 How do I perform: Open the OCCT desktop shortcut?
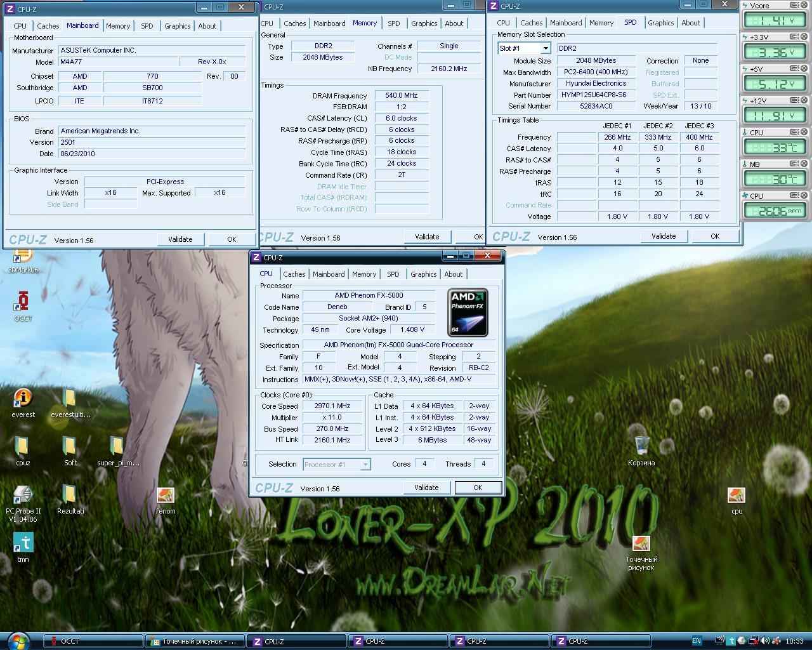tap(23, 305)
